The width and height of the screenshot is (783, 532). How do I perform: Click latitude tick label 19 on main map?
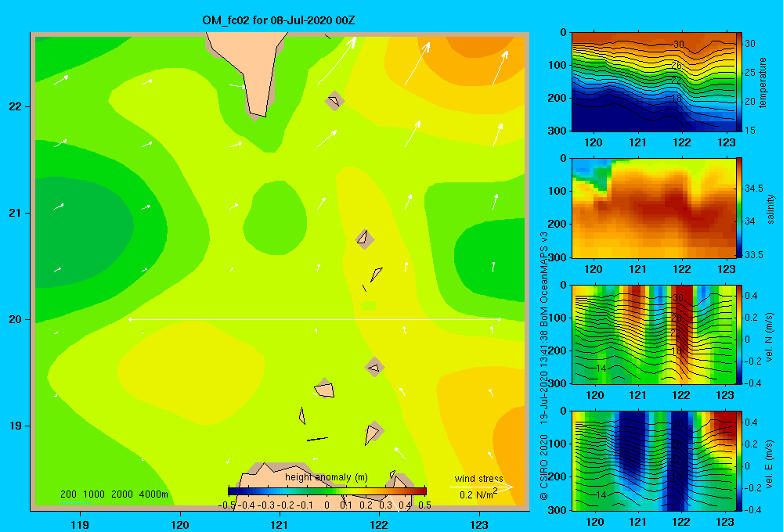click(x=16, y=426)
